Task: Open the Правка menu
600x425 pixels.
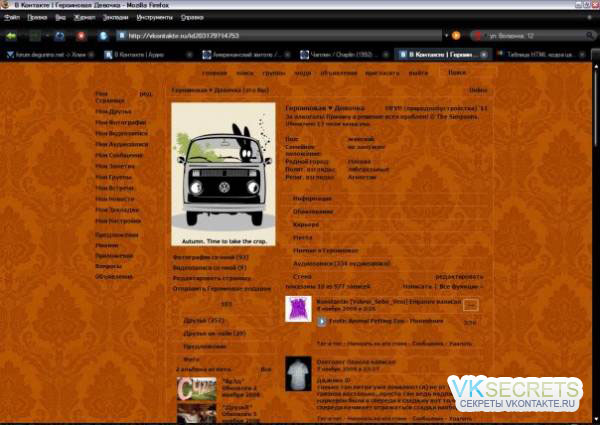Action: [37, 17]
